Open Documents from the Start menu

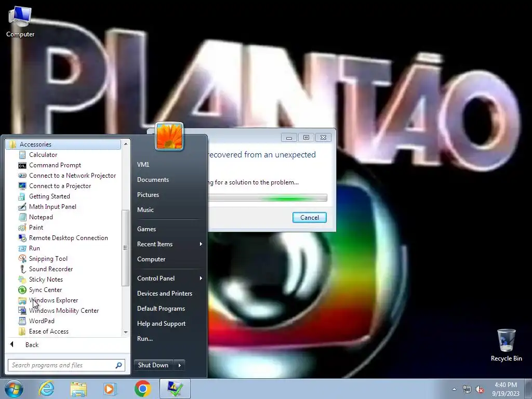[x=153, y=180]
